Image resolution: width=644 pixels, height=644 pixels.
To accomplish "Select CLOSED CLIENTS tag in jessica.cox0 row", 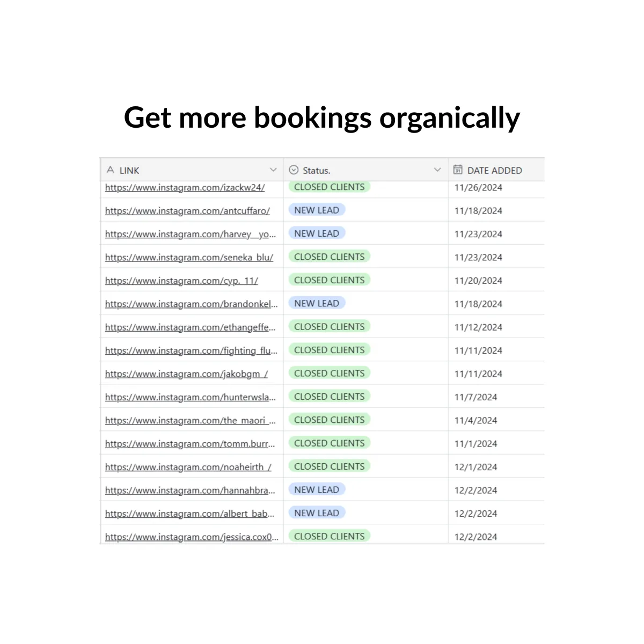I will tap(330, 537).
